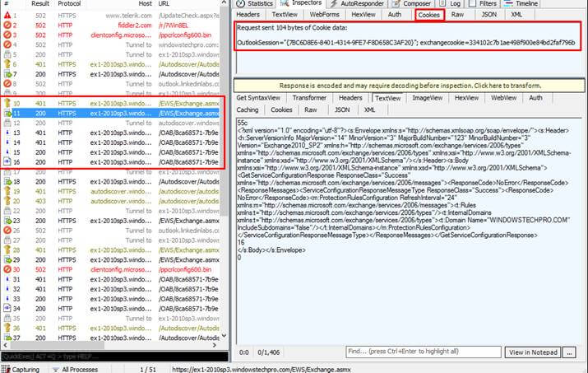The width and height of the screenshot is (588, 373).
Task: Open the Composer tab
Action: (x=412, y=3)
